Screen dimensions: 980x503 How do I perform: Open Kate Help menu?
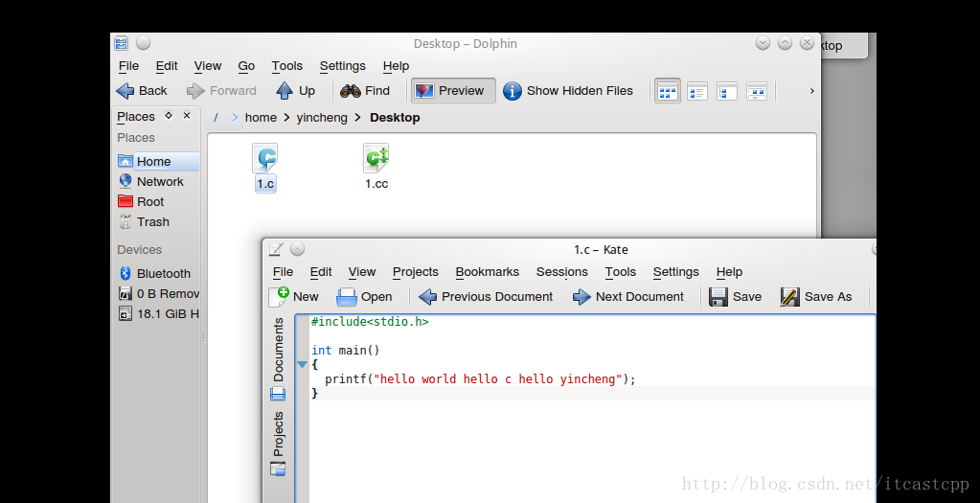click(729, 272)
